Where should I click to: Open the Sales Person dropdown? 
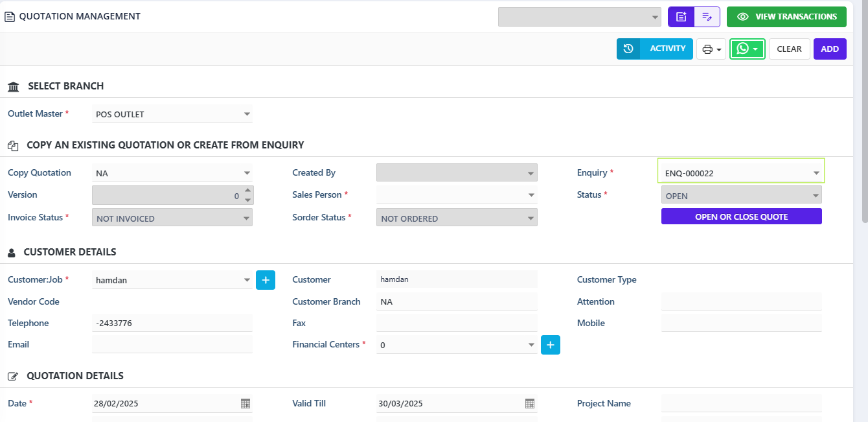pos(531,195)
